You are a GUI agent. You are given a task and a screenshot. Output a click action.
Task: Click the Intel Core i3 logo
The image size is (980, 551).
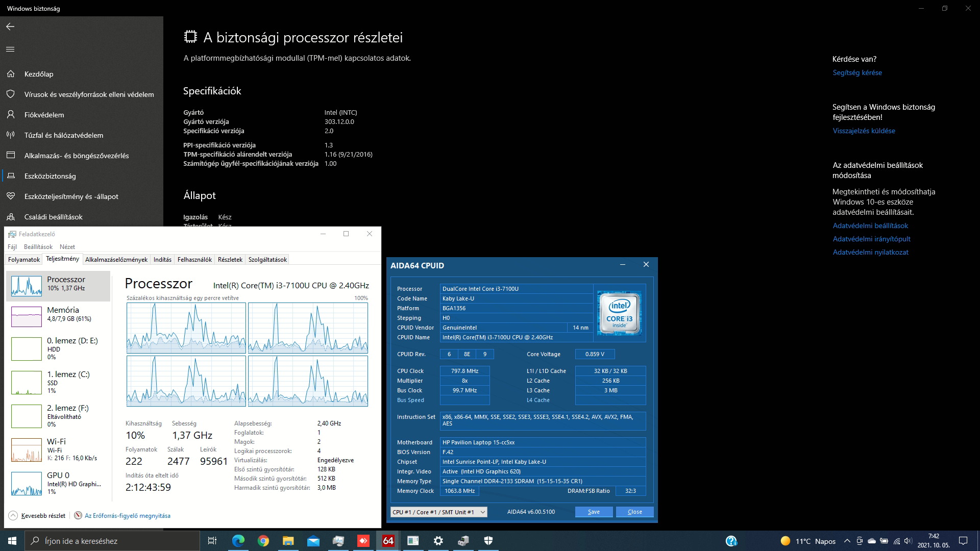(620, 313)
